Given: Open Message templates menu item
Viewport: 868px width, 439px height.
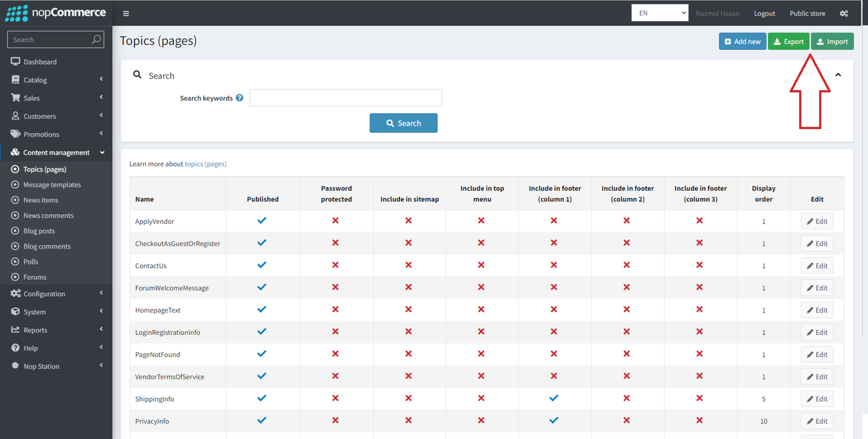Looking at the screenshot, I should tap(56, 184).
